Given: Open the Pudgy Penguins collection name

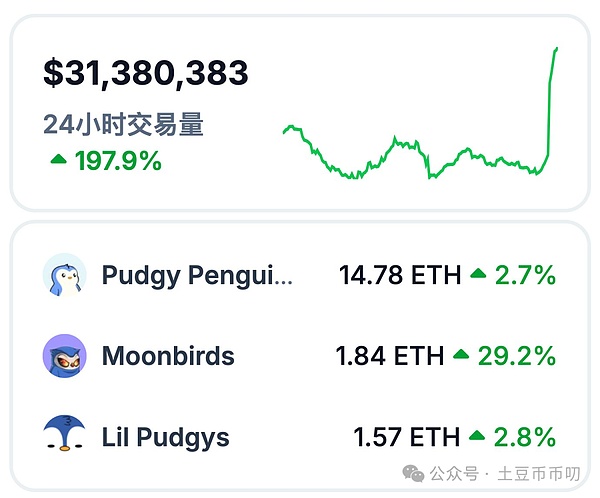Looking at the screenshot, I should [x=197, y=274].
